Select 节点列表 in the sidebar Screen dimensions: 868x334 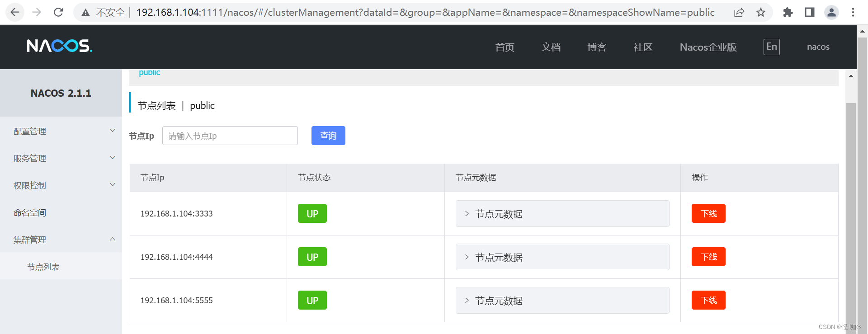point(43,267)
